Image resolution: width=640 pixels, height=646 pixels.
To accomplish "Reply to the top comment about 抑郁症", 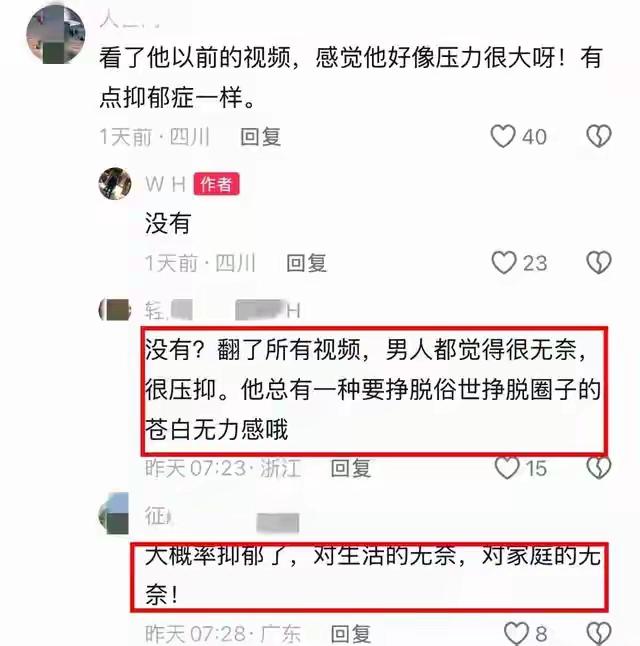I will pos(260,137).
